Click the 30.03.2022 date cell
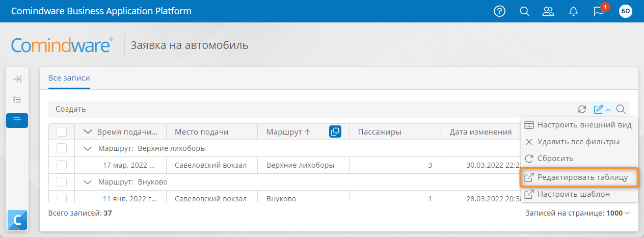The height and width of the screenshot is (237, 644). 493,165
